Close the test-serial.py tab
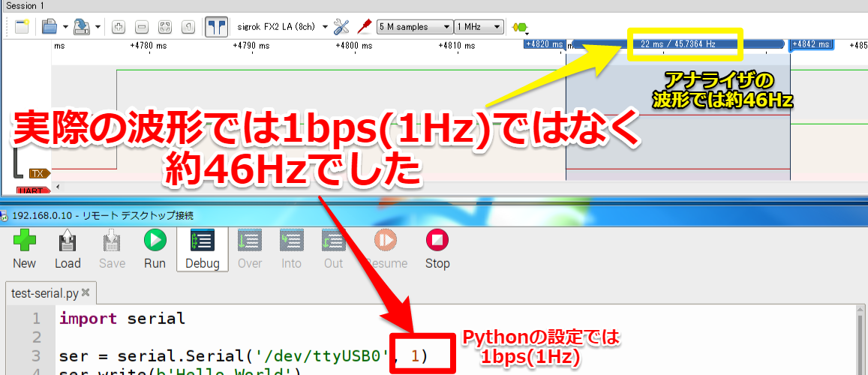868x375 pixels. 86,293
